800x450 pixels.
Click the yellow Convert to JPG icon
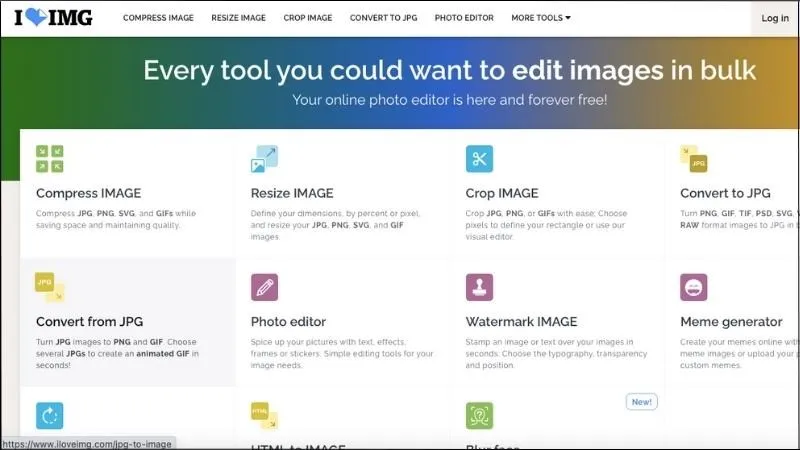(x=694, y=159)
